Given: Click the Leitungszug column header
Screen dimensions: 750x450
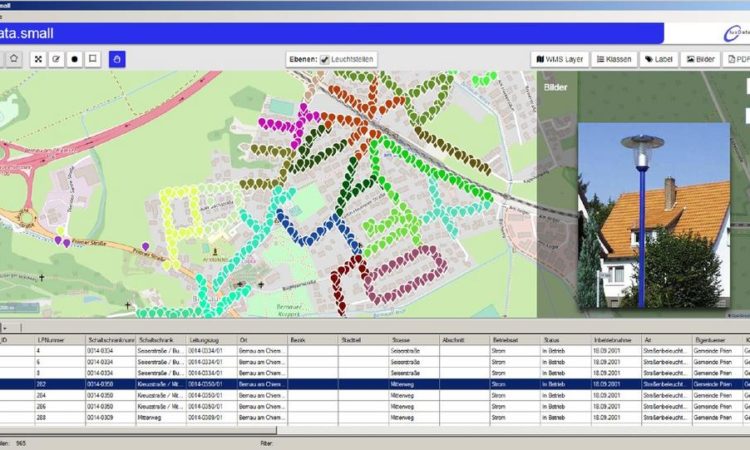Looking at the screenshot, I should pos(212,340).
